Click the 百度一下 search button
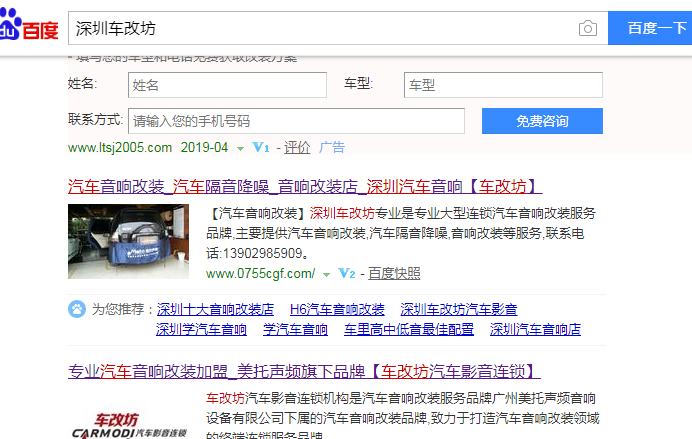This screenshot has width=692, height=439. click(x=650, y=28)
